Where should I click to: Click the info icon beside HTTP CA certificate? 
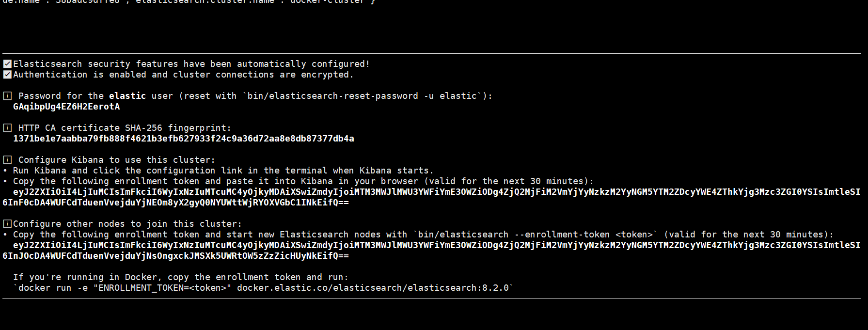coord(7,128)
